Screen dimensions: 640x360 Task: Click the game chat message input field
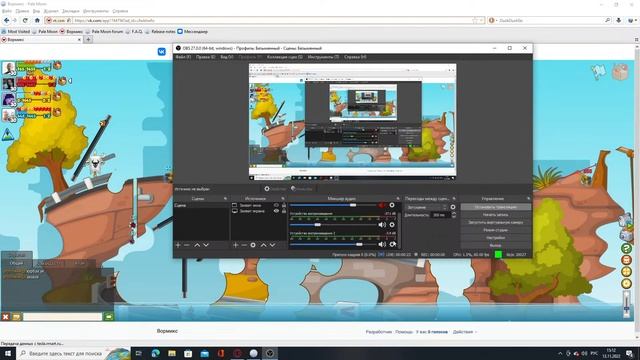point(63,316)
